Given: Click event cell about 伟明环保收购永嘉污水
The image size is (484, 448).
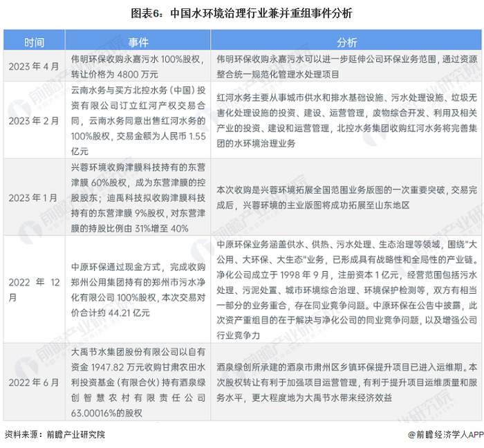Looking at the screenshot, I should click(138, 66).
